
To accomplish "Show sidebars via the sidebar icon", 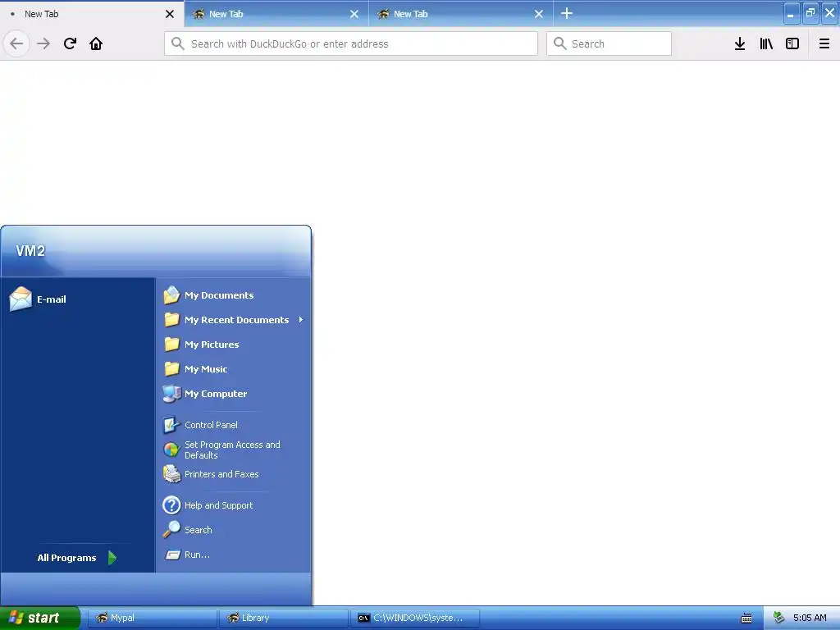I will click(x=792, y=43).
